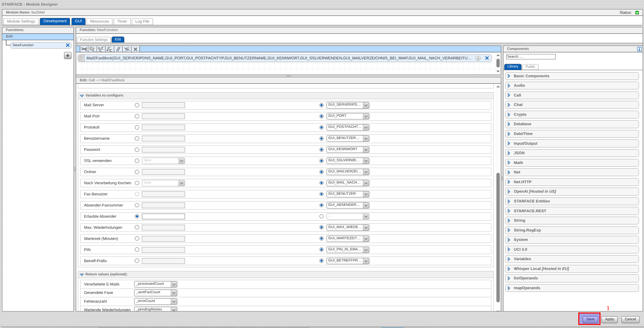Select variable radio for Erlaubte Absender
This screenshot has height=328, width=644.
point(321,217)
